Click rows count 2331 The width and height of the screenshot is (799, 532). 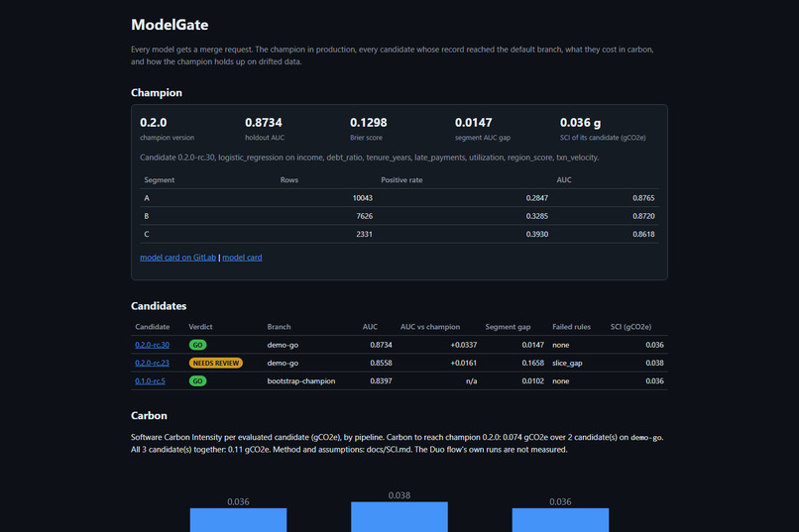pyautogui.click(x=364, y=234)
